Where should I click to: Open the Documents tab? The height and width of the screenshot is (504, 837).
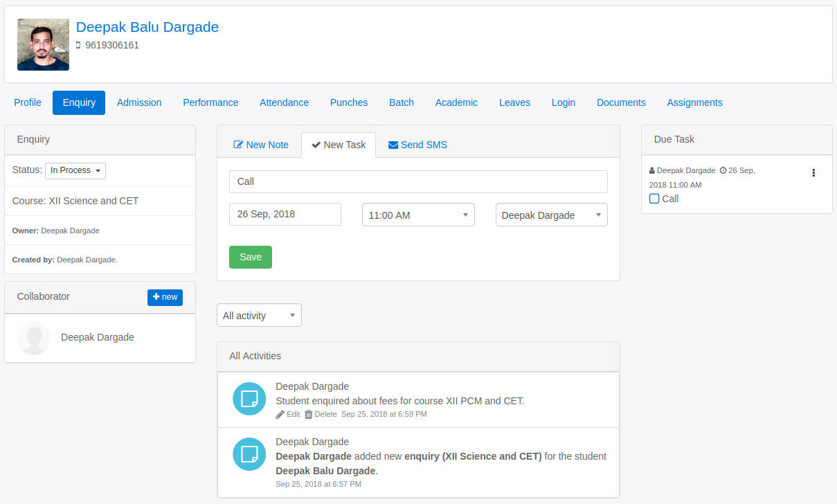(x=620, y=102)
